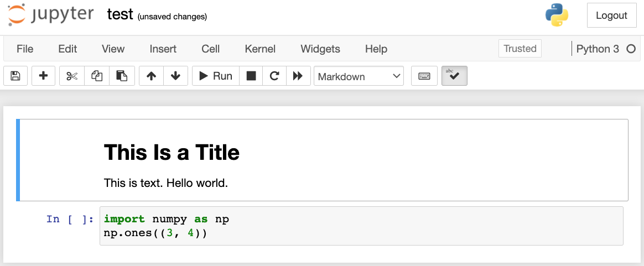Restart and run all with the fast-forward icon
The image size is (644, 266).
tap(298, 76)
